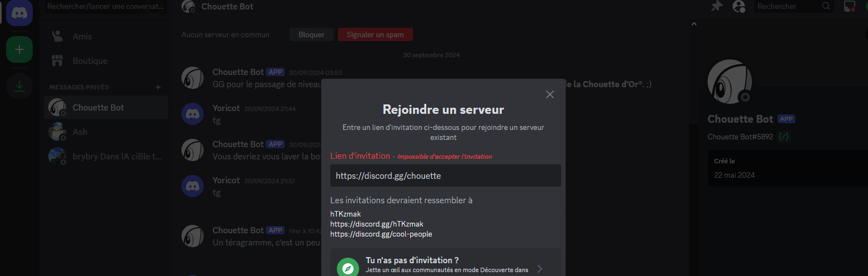Open Tu n'as pas d'invitation discovery option

pyautogui.click(x=446, y=262)
